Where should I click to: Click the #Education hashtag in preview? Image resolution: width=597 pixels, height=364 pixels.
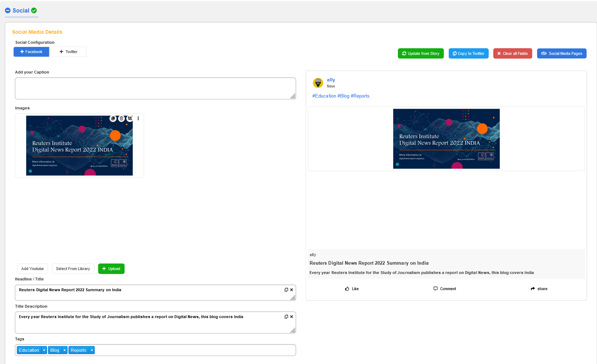[324, 96]
